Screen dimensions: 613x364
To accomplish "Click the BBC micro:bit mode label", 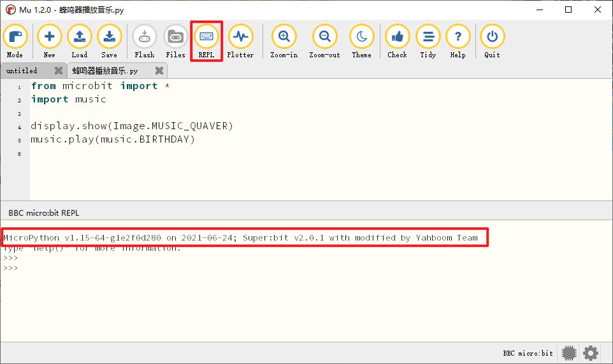I will (528, 353).
